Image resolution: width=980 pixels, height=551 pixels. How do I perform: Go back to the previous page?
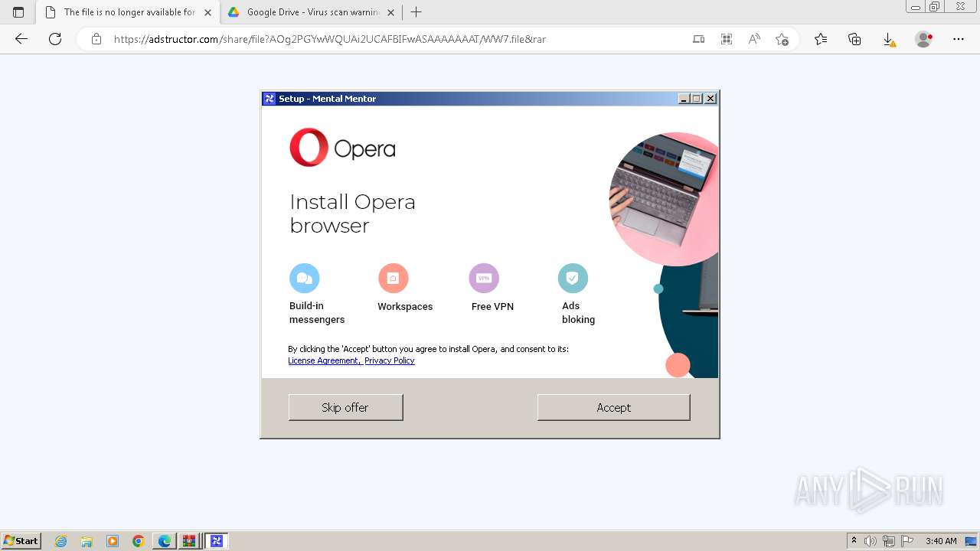coord(21,39)
